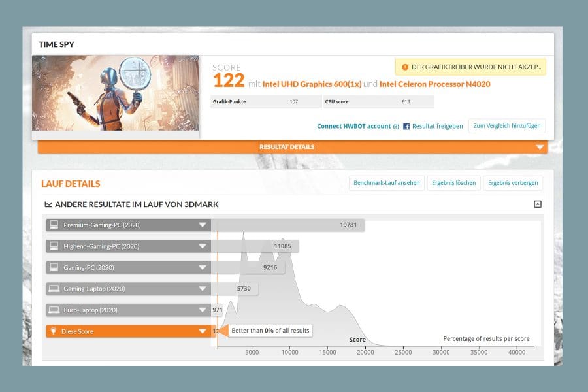588x392 pixels.
Task: Click the trophy icon on Diese Score row
Action: tap(54, 331)
